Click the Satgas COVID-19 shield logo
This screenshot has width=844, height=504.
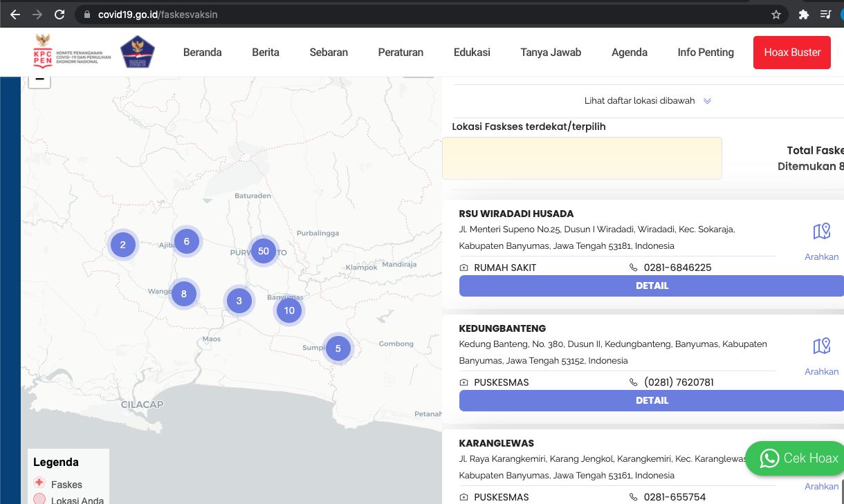point(137,52)
